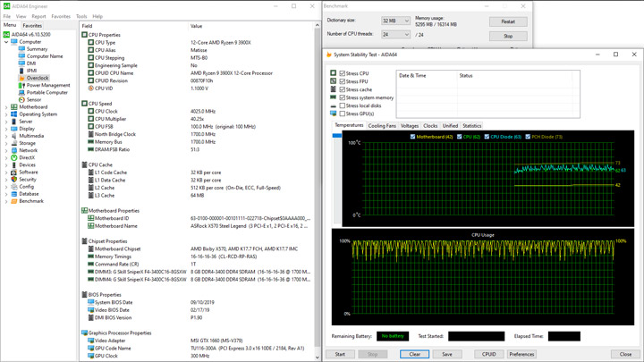Open the Power Management tree item
The width and height of the screenshot is (644, 362).
(47, 85)
